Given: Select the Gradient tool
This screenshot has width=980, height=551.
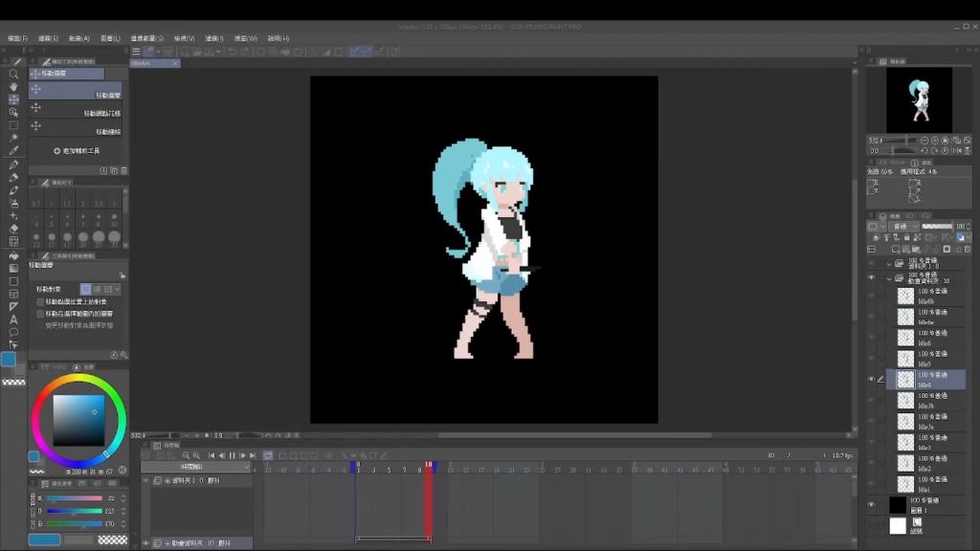Looking at the screenshot, I should tap(13, 268).
